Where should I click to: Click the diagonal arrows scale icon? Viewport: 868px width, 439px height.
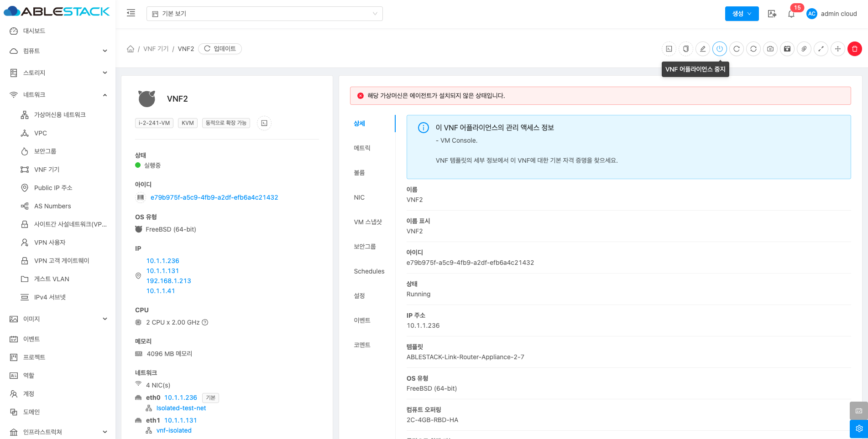(x=821, y=49)
